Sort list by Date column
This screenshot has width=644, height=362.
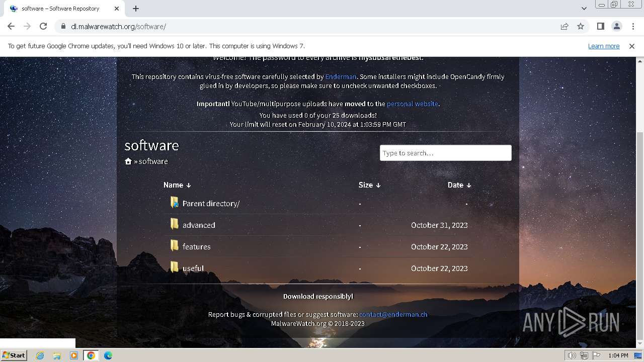pos(459,185)
